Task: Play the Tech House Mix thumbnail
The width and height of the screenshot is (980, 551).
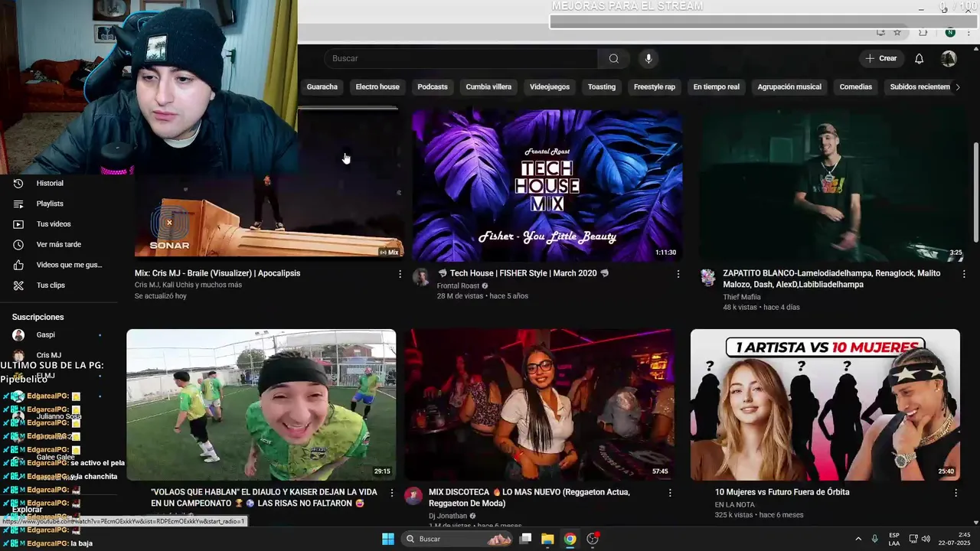Action: [547, 185]
